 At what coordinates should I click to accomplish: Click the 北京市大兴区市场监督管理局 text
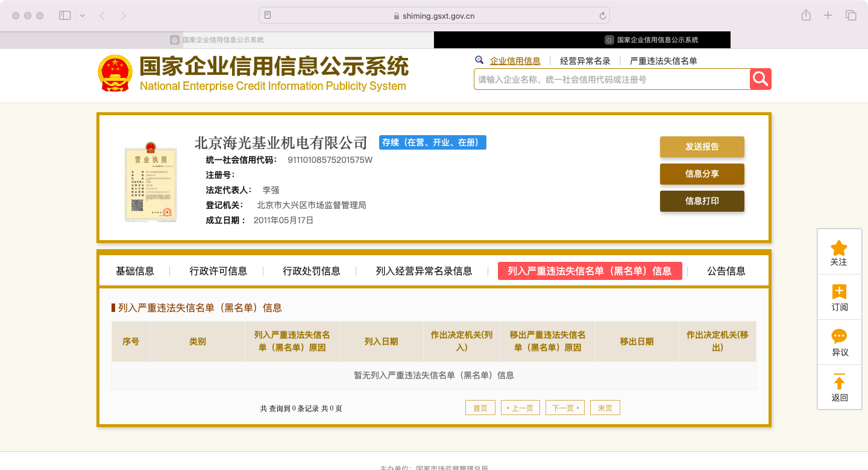(312, 205)
